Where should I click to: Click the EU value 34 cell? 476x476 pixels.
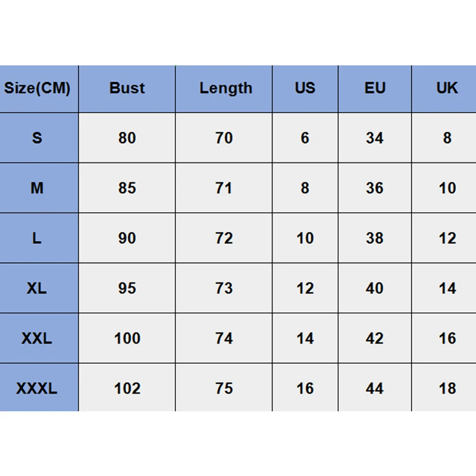[x=375, y=138]
